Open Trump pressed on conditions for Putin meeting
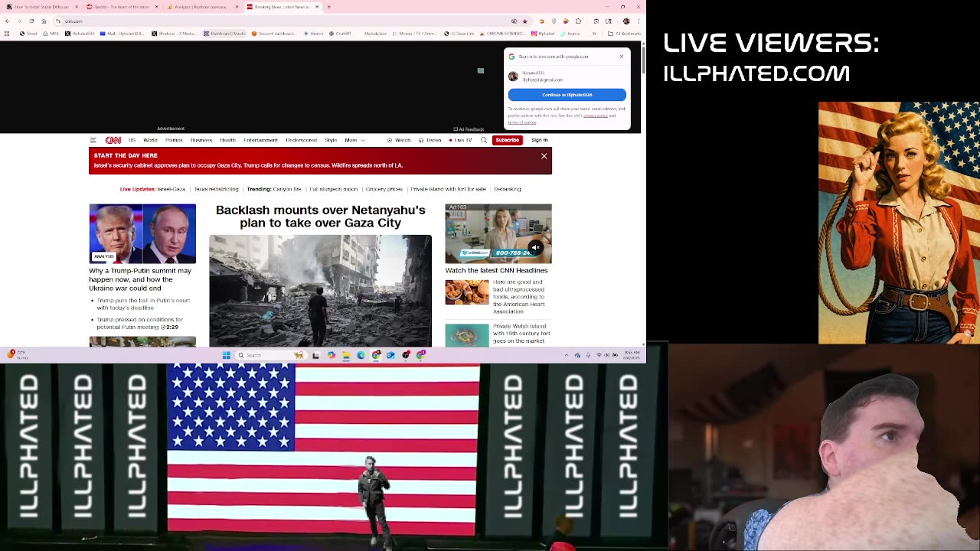 click(x=139, y=323)
